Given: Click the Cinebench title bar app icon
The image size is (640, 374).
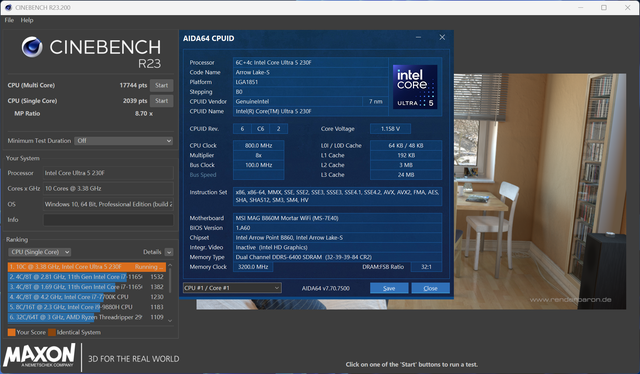Looking at the screenshot, I should click(8, 7).
